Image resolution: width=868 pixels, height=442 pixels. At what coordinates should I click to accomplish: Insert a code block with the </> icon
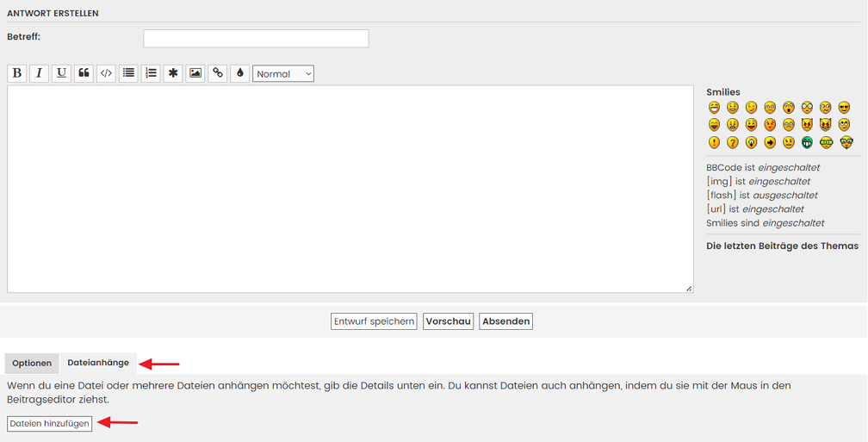click(x=106, y=73)
